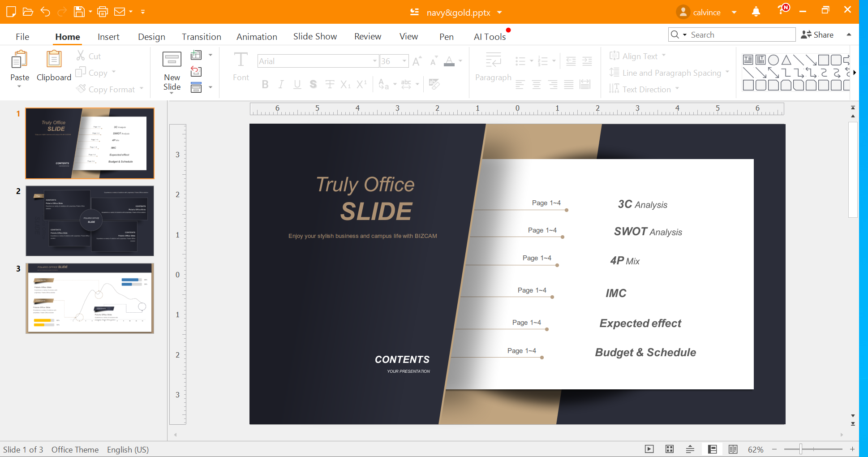Open the Align Text options
Image resolution: width=868 pixels, height=457 pixels.
point(638,56)
